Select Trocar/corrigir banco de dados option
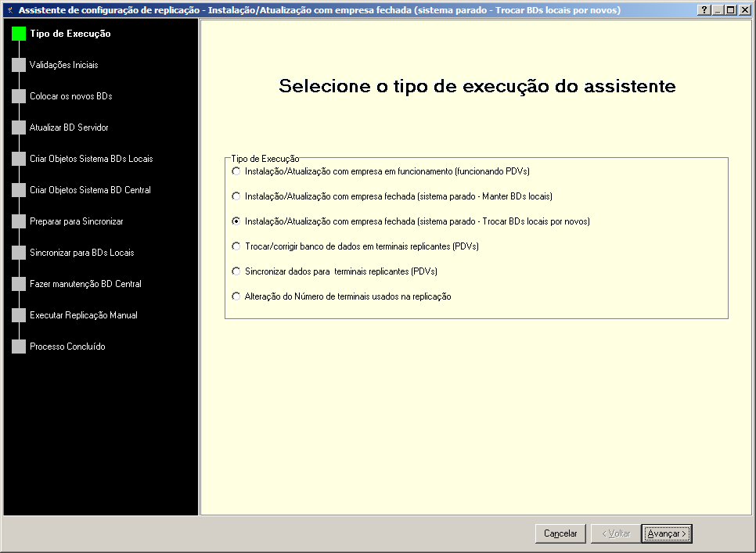The width and height of the screenshot is (756, 553). click(x=236, y=246)
